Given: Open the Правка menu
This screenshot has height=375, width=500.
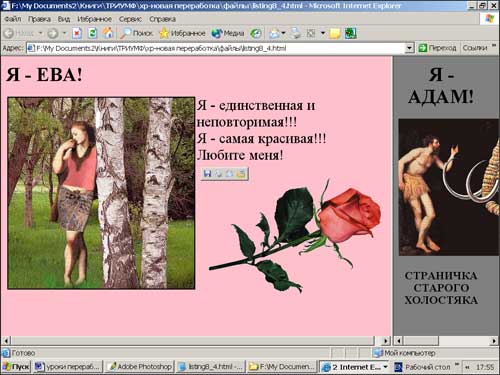Looking at the screenshot, I should (x=39, y=19).
